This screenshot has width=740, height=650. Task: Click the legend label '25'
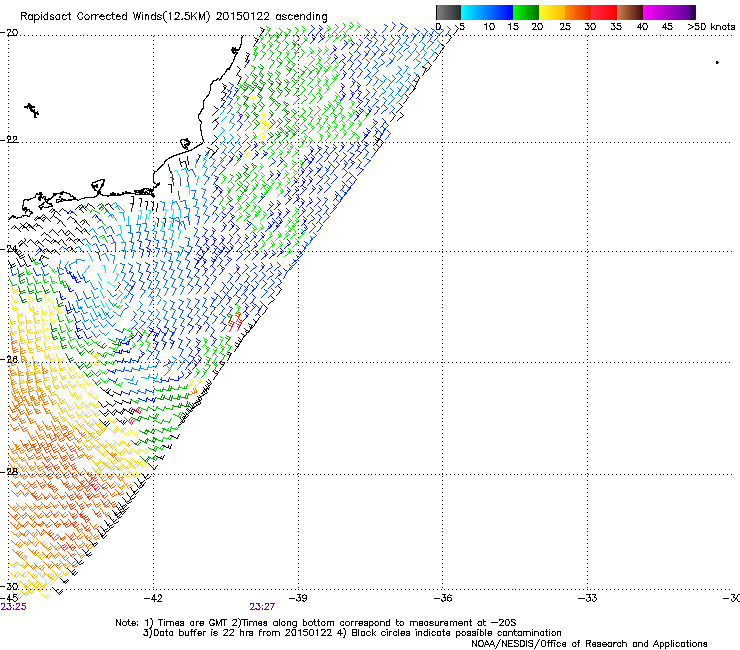pyautogui.click(x=565, y=27)
